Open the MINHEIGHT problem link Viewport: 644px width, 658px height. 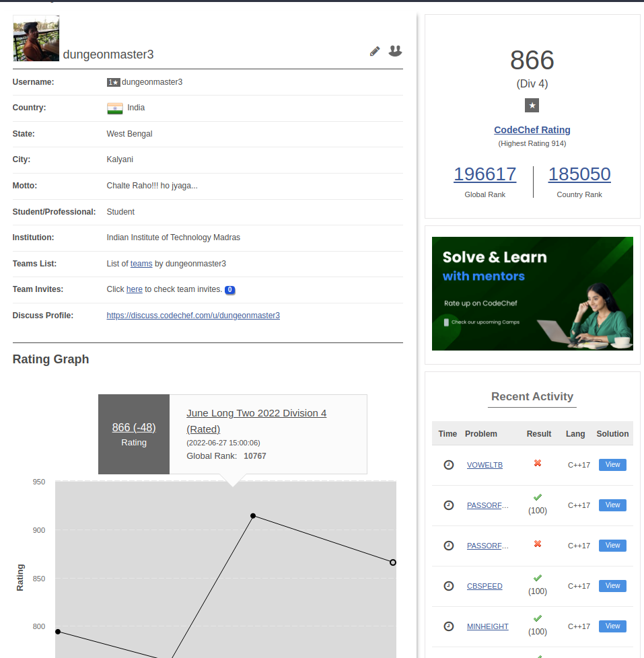point(487,626)
